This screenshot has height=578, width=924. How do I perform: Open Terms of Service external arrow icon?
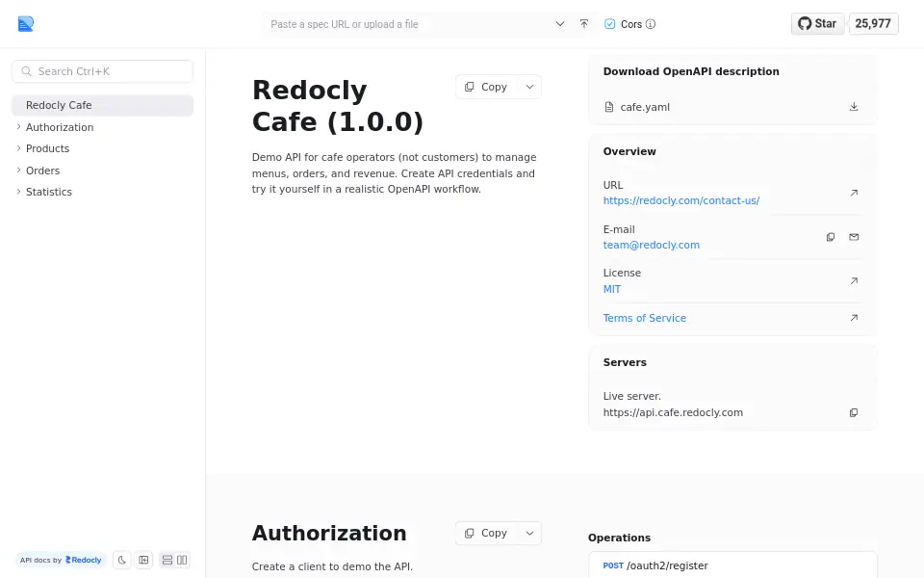(854, 318)
